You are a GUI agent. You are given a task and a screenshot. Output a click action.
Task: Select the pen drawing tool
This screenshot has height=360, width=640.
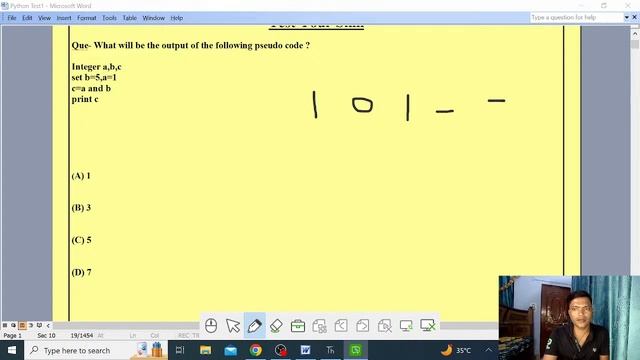254,326
